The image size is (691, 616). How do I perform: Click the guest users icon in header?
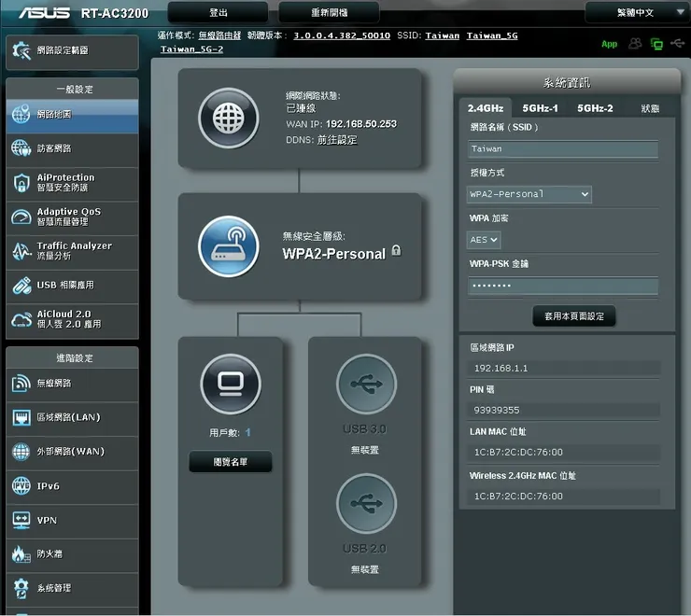[x=635, y=44]
